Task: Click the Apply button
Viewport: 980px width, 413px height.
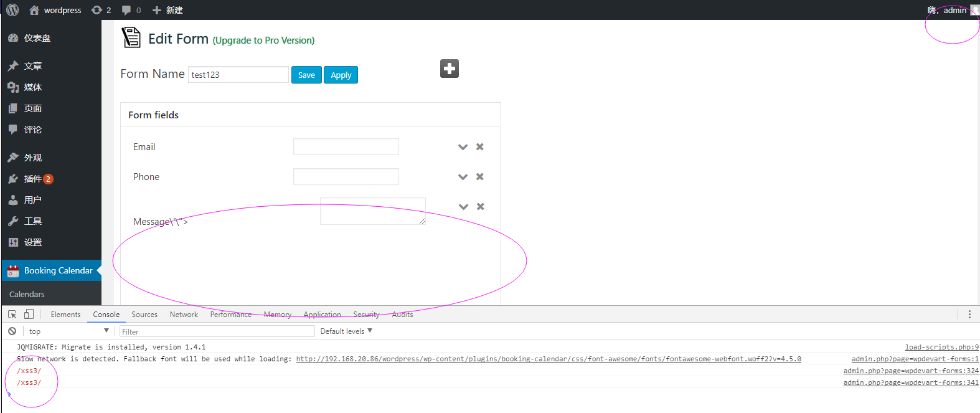Action: [341, 75]
